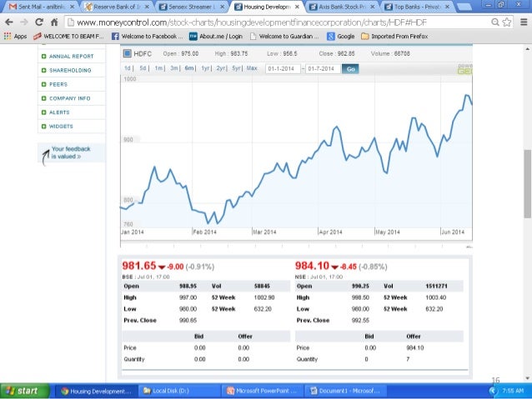Open the Imported From Firefox folder
This screenshot has height=399, width=532.
[x=394, y=37]
